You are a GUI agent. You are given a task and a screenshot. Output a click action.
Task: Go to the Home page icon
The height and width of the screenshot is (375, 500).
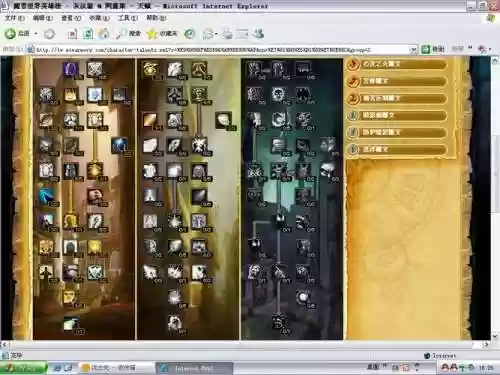104,33
